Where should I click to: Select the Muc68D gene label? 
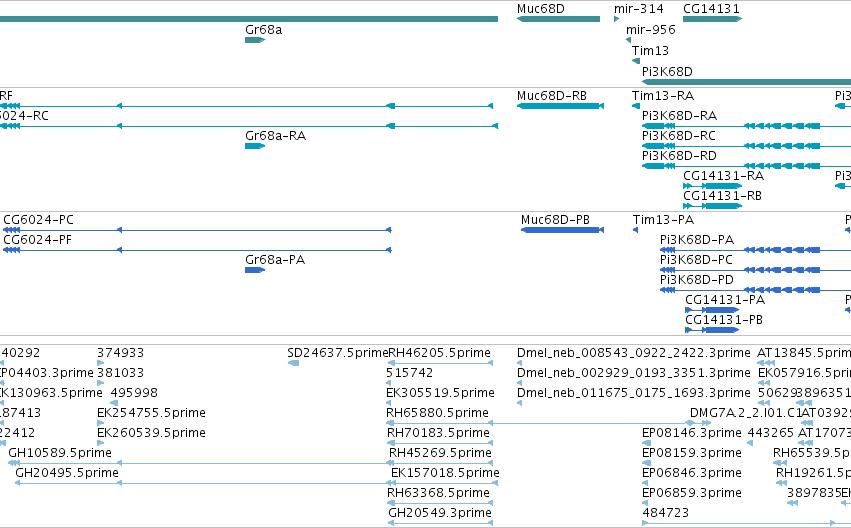point(541,9)
